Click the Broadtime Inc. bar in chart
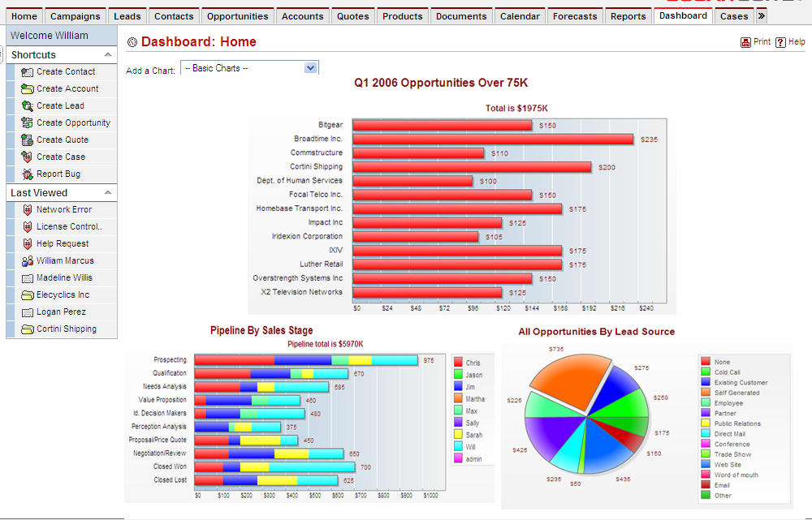Screen dimensions: 812x520 (x=493, y=140)
